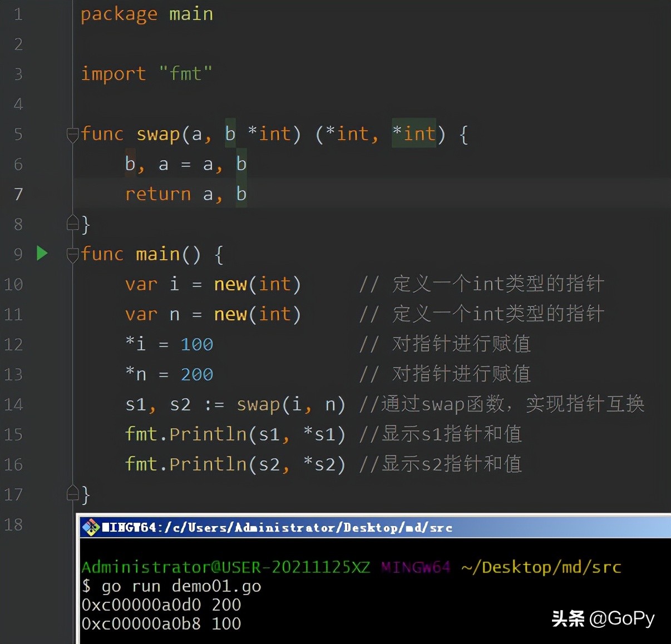671x644 pixels.
Task: Click fmt.Println(s1, *s1) statement
Action: [235, 434]
